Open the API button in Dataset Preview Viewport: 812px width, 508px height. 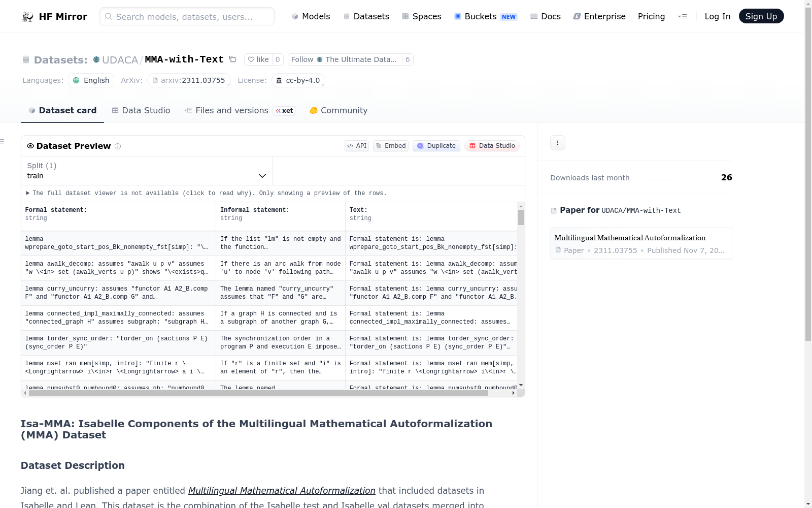[x=357, y=146]
